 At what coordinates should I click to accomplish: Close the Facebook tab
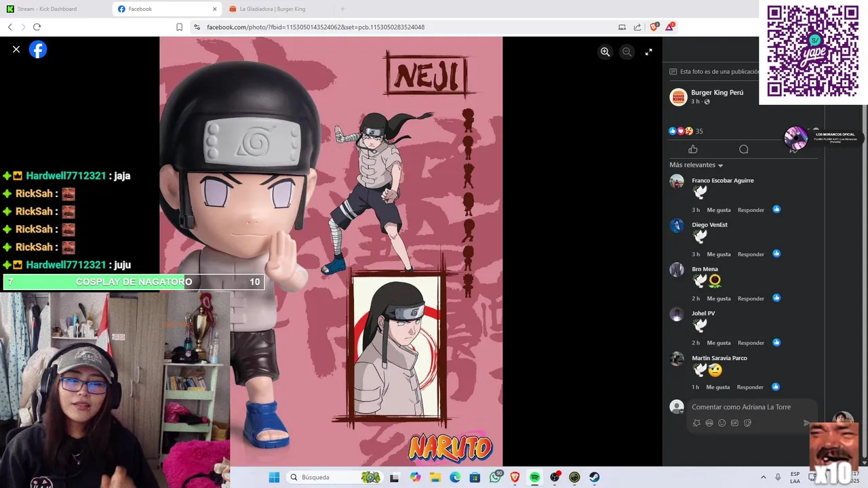pyautogui.click(x=215, y=9)
